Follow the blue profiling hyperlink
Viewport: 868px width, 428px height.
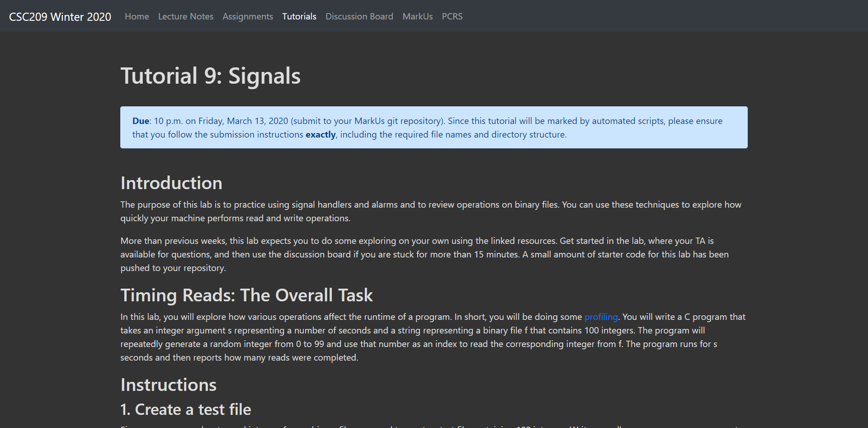click(x=600, y=317)
